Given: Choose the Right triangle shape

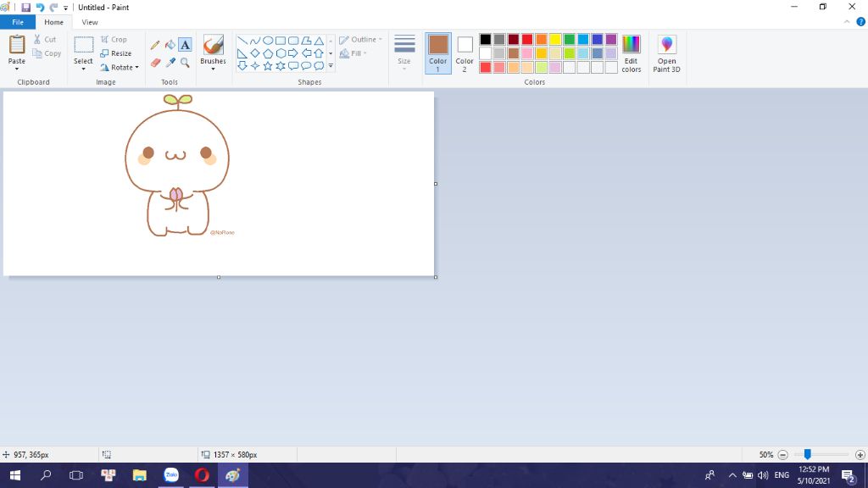Looking at the screenshot, I should (x=242, y=53).
